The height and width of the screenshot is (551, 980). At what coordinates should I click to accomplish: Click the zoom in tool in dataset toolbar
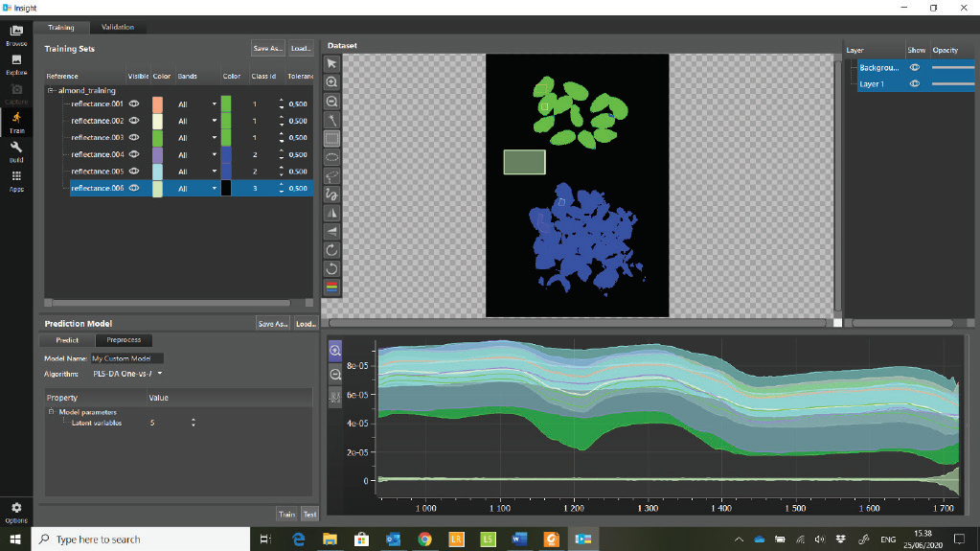click(332, 82)
